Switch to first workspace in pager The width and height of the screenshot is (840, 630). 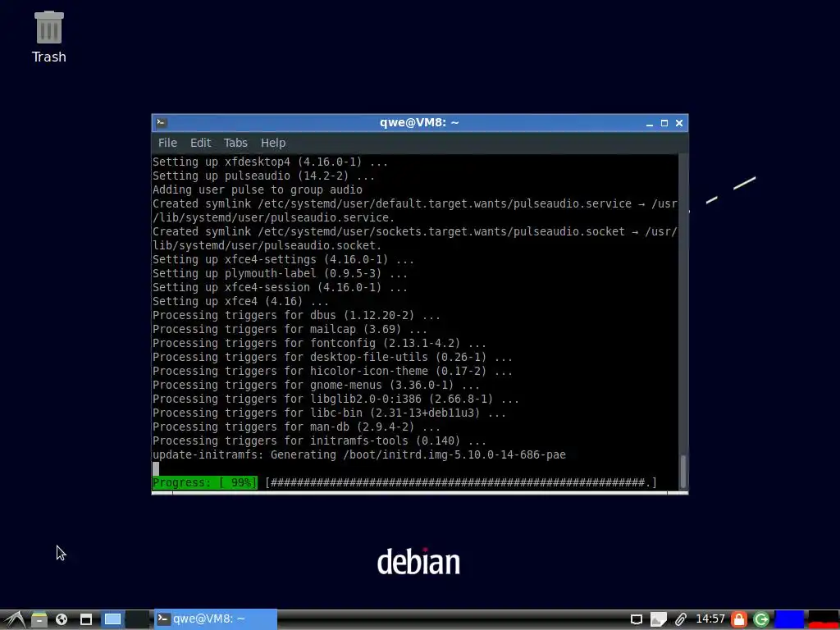click(x=112, y=619)
